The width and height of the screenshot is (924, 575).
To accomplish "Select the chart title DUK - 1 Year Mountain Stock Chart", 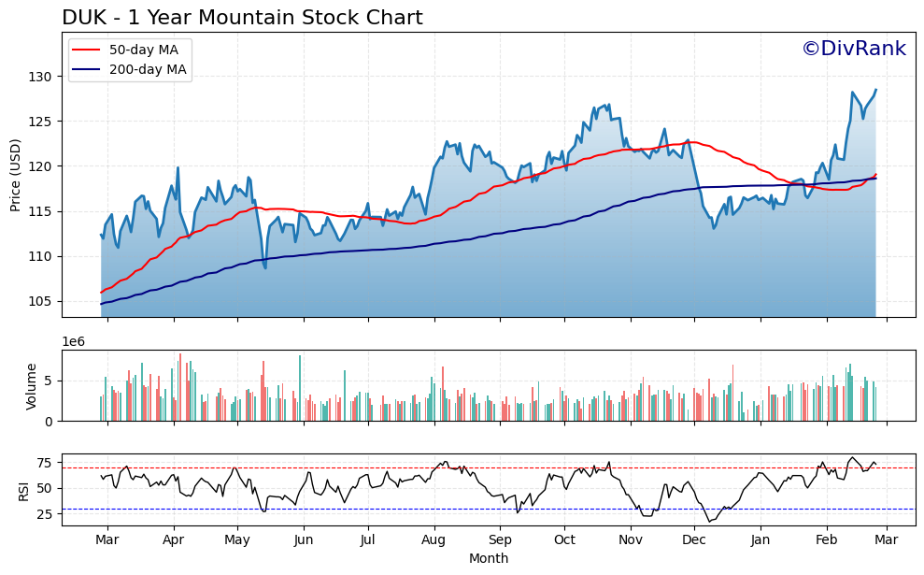I will click(243, 16).
